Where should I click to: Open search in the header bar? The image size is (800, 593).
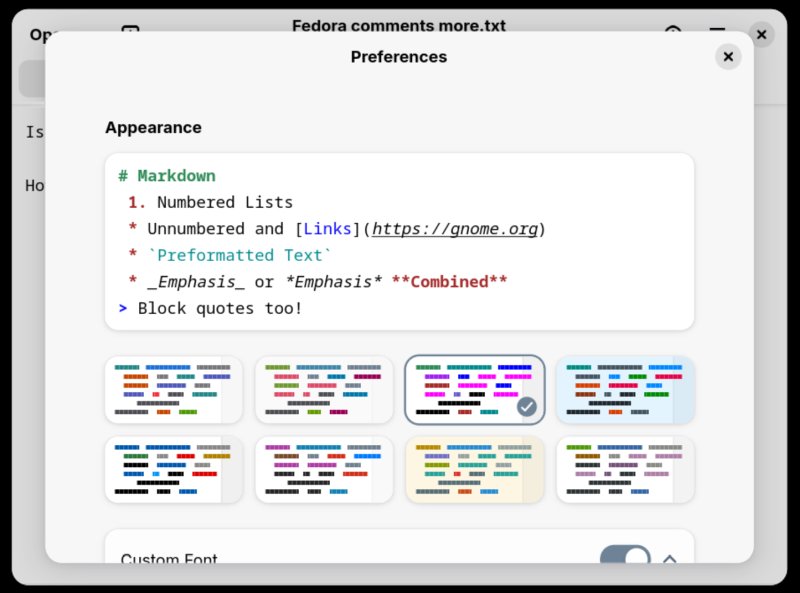pos(672,26)
